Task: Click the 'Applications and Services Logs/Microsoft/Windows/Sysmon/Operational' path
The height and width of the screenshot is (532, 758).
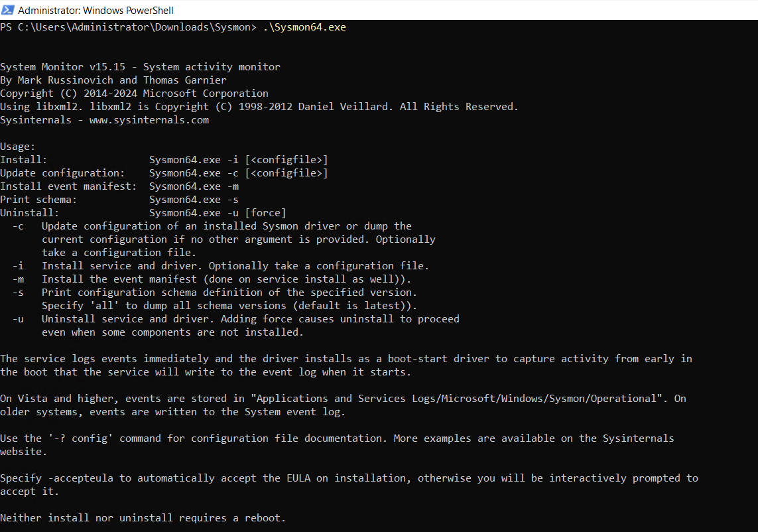Action: [x=456, y=399]
